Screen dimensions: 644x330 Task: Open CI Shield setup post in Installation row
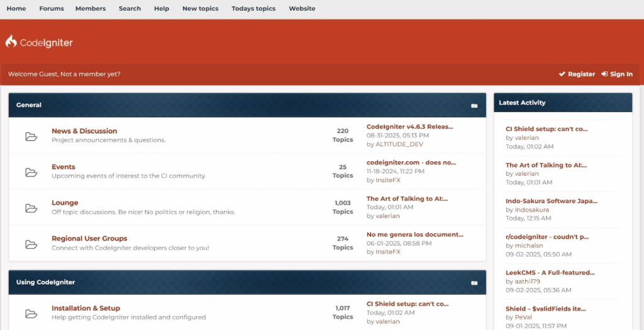click(x=408, y=304)
